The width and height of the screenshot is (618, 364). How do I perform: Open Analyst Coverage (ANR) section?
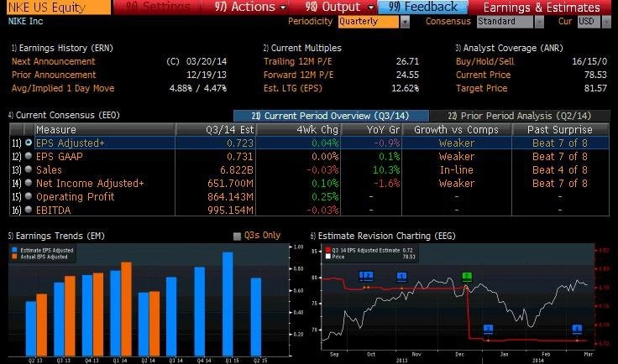click(x=509, y=48)
